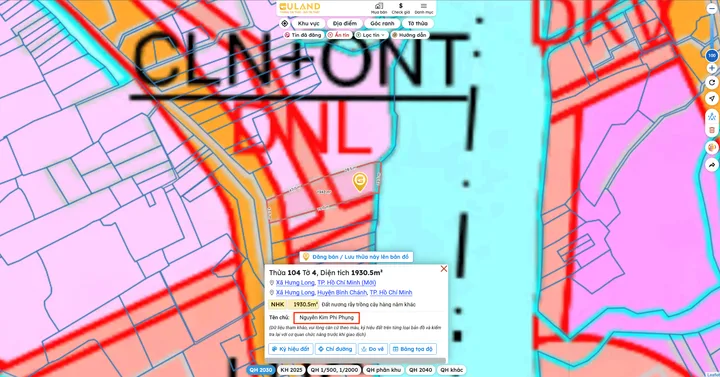Open the Xã Hưng Long link before Huyện Bình Chánh
This screenshot has height=377, width=720.
(x=295, y=293)
